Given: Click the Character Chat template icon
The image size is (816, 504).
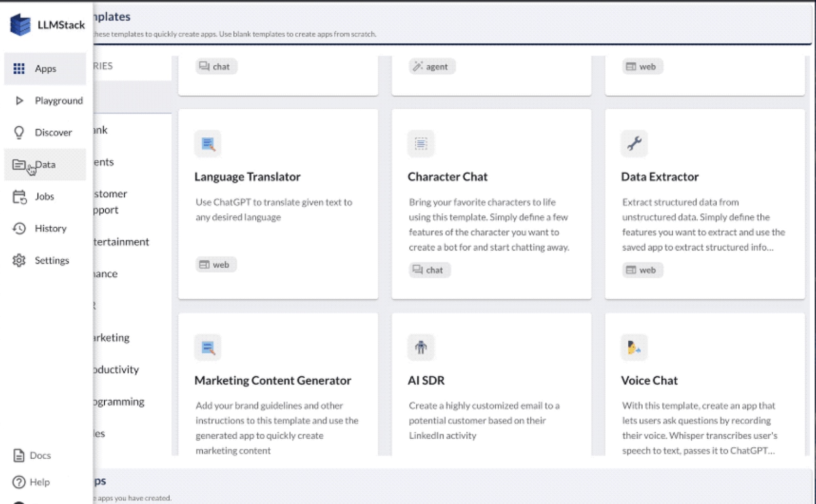Looking at the screenshot, I should tap(421, 144).
